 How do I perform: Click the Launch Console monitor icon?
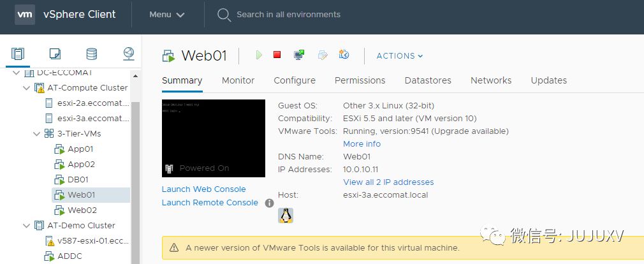(x=299, y=55)
